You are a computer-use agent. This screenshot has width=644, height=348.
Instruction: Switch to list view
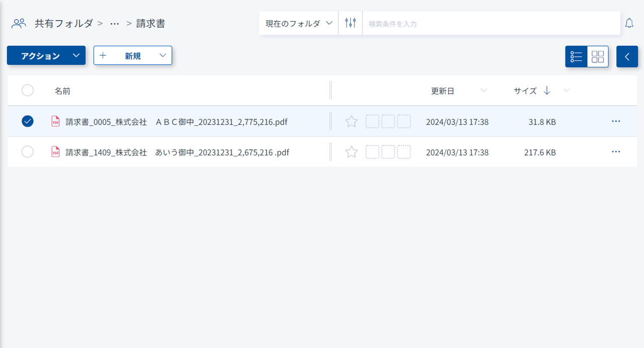(x=576, y=57)
